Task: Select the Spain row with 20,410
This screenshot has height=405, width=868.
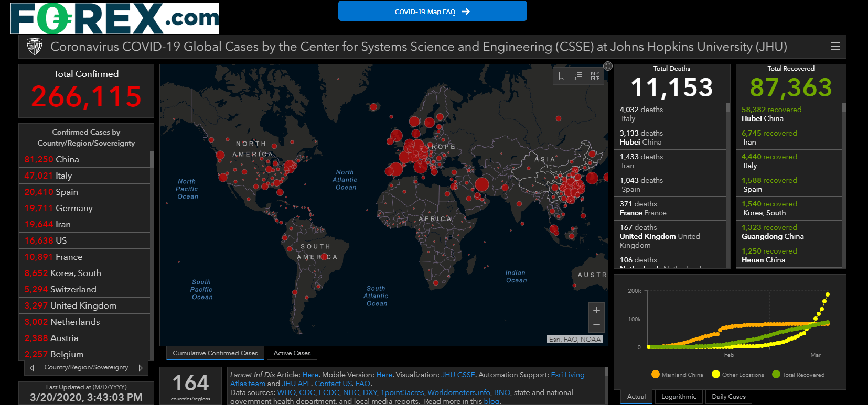Action: click(84, 192)
